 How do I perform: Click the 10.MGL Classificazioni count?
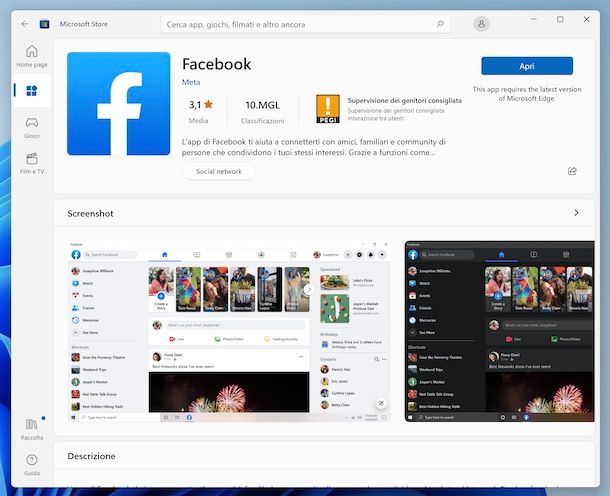coord(263,112)
